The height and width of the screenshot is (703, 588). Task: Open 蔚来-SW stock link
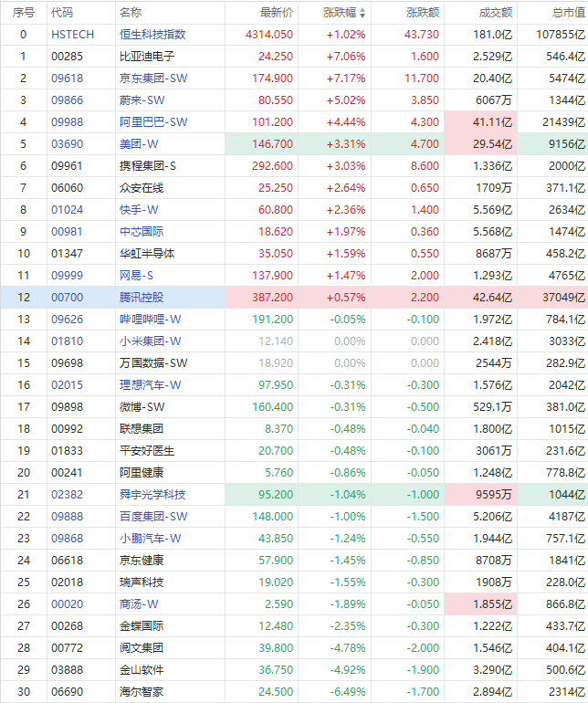142,100
